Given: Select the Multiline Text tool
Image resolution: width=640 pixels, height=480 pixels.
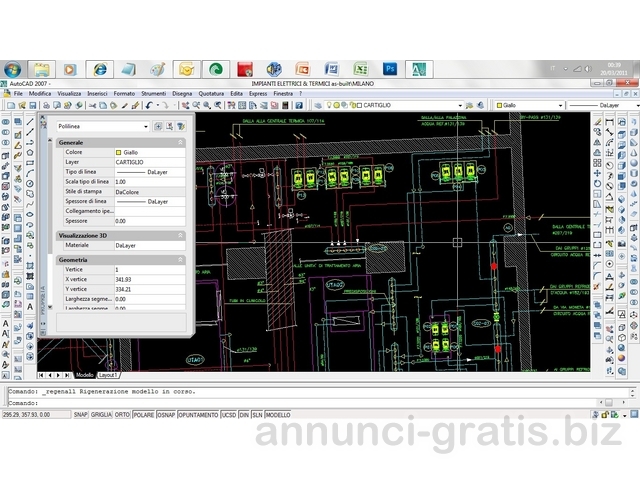Looking at the screenshot, I should click(x=30, y=307).
